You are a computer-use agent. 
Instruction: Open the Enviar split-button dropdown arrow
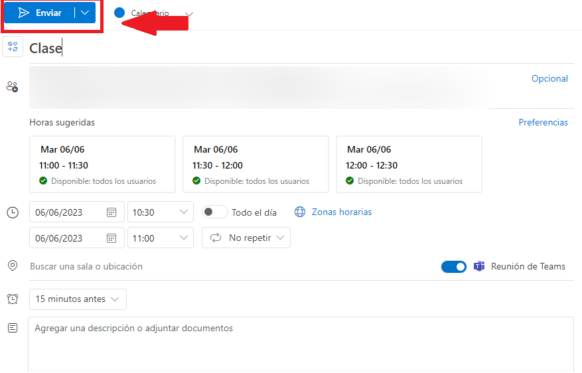[x=85, y=13]
